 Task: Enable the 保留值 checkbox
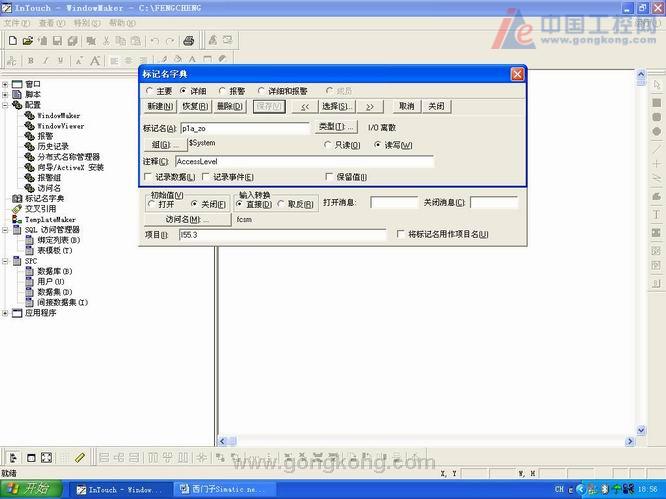[329, 176]
